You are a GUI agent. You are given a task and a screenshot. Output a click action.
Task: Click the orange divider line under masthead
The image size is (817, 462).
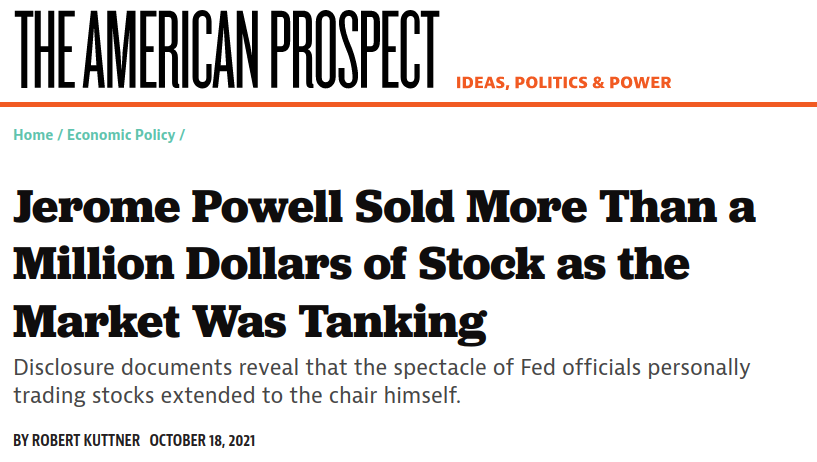coord(408,105)
